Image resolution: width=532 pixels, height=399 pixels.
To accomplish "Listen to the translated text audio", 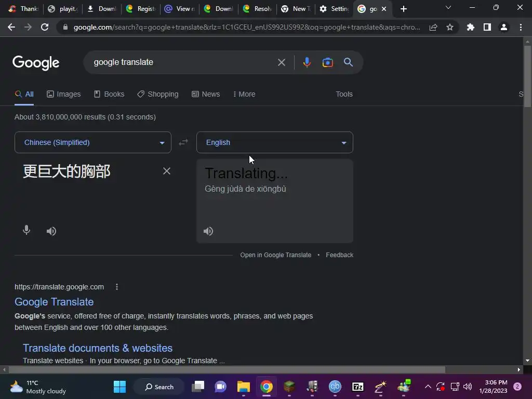I will [x=208, y=231].
